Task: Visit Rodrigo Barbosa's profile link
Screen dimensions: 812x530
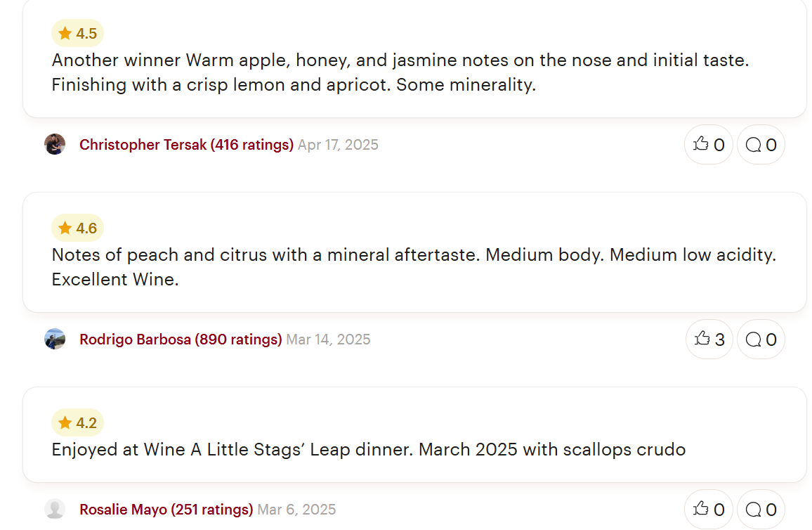Action: click(181, 340)
